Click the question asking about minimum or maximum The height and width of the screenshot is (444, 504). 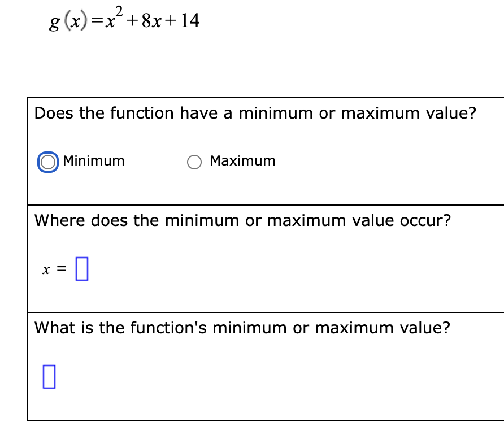tap(254, 114)
